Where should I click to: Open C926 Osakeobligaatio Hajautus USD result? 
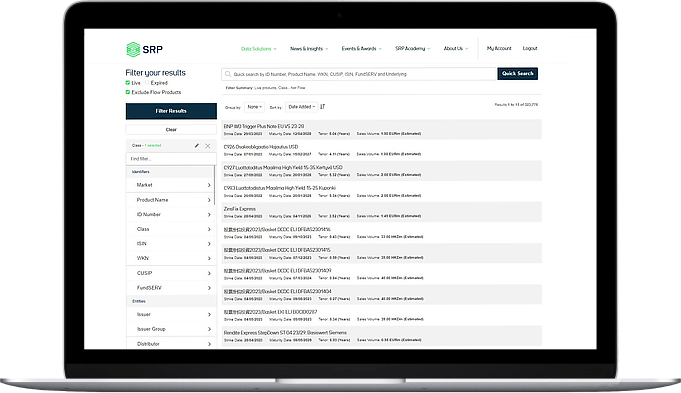coord(261,147)
